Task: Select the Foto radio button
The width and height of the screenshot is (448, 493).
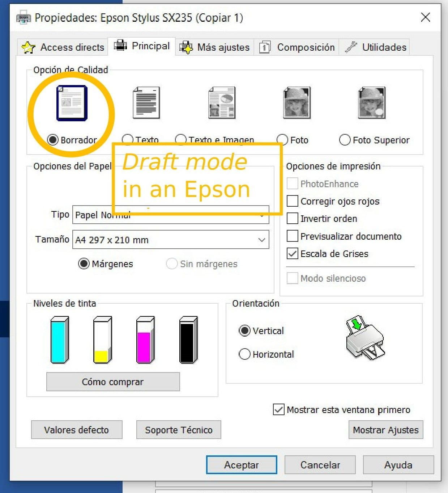Action: 282,140
